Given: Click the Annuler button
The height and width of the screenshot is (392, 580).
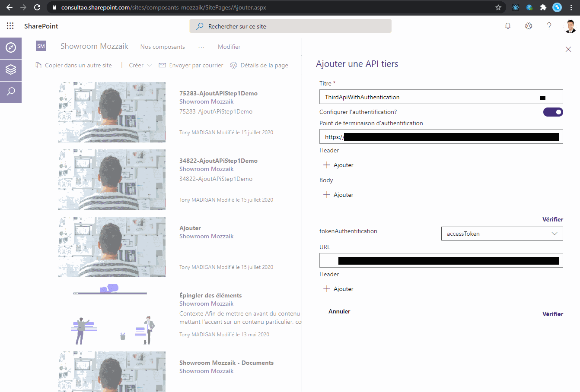Looking at the screenshot, I should [339, 311].
